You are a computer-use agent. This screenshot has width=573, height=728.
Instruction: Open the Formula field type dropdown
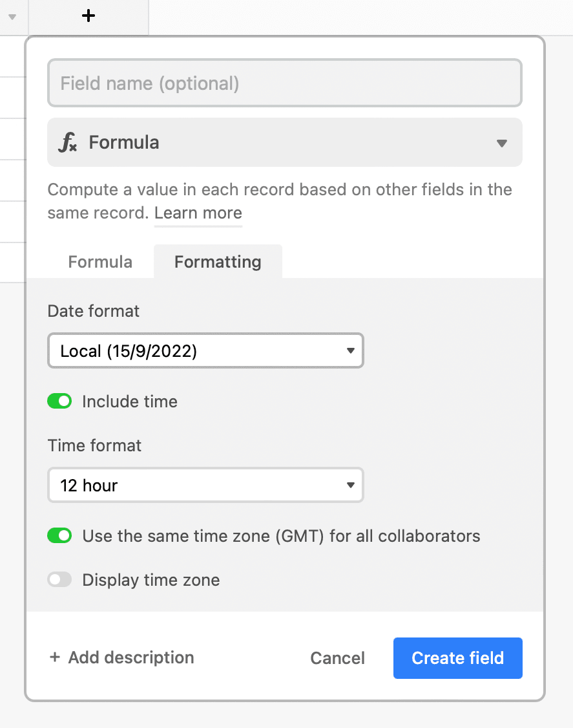(284, 143)
